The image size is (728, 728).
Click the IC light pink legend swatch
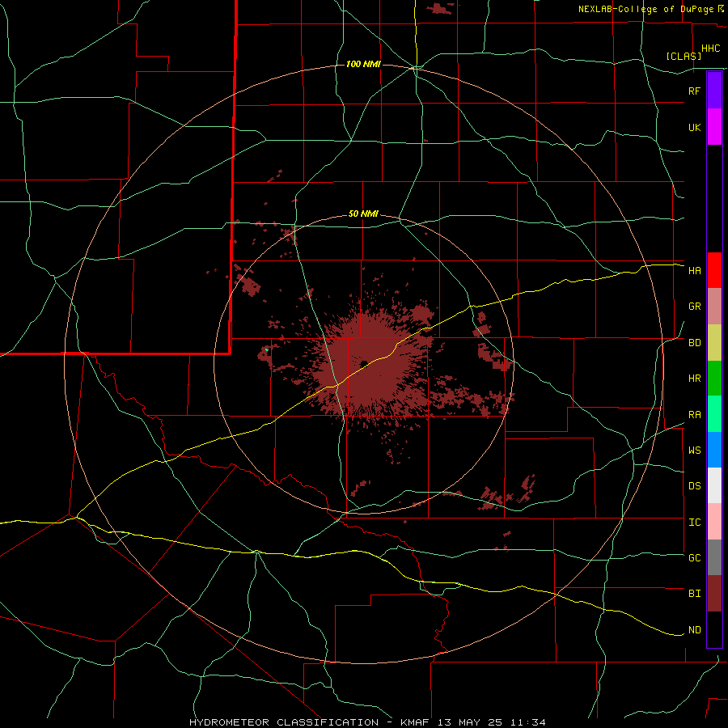click(714, 522)
